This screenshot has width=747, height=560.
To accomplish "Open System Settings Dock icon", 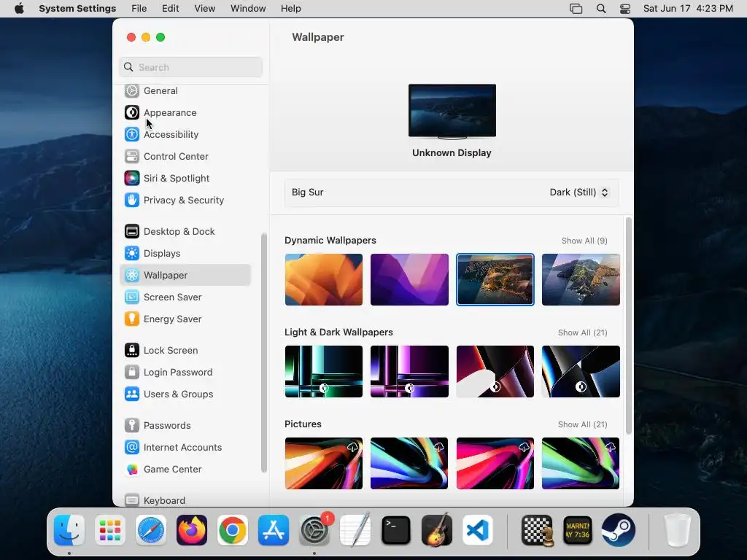I will (314, 530).
